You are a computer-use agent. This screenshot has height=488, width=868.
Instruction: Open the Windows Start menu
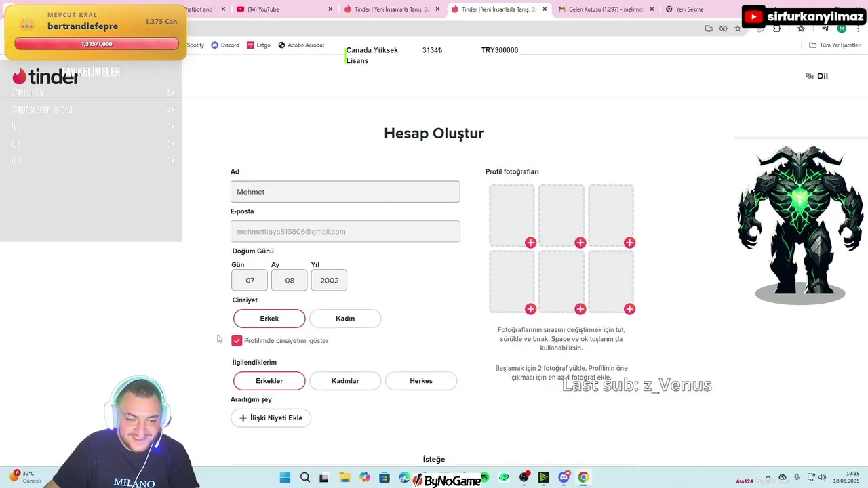tap(285, 477)
